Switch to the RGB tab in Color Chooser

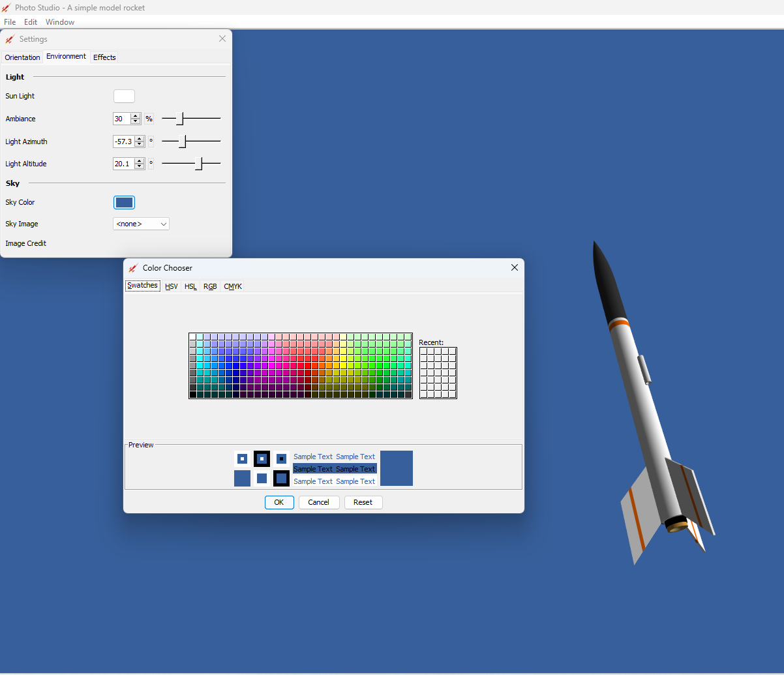[209, 286]
